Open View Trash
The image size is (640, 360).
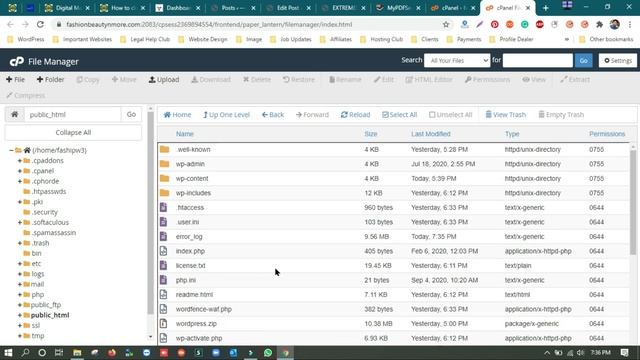pos(505,115)
